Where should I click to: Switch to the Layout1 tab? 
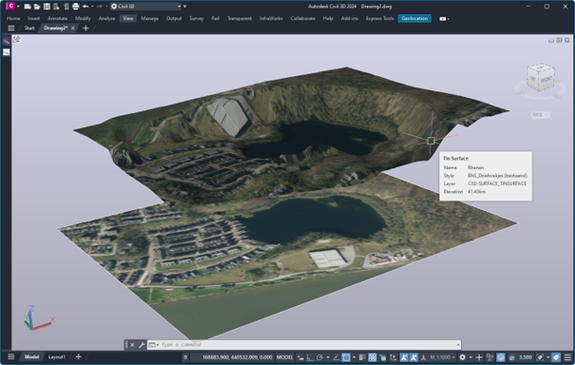click(x=57, y=357)
